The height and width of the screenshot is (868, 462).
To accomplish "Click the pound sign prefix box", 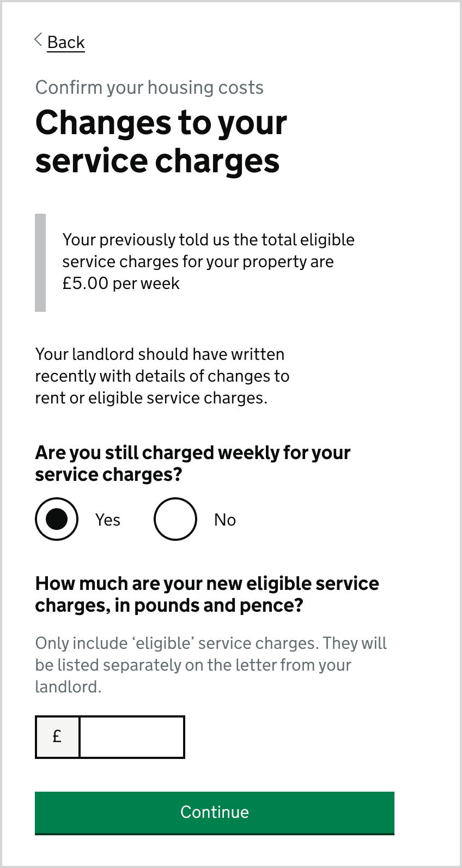I will 57,737.
